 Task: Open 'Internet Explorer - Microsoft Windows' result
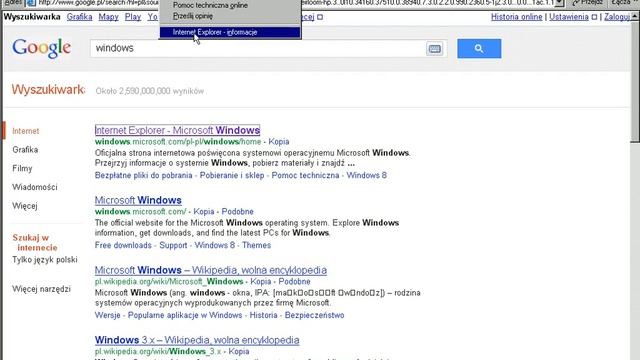(177, 130)
